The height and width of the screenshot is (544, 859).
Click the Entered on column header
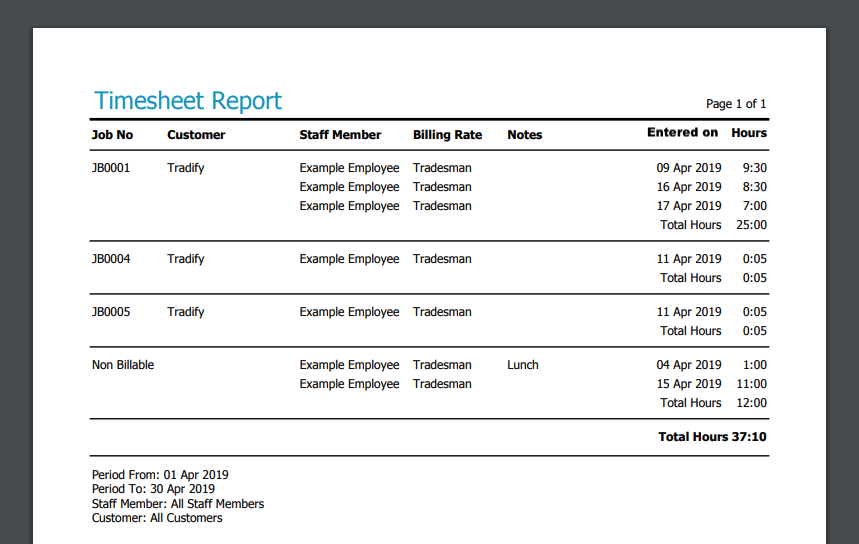682,132
